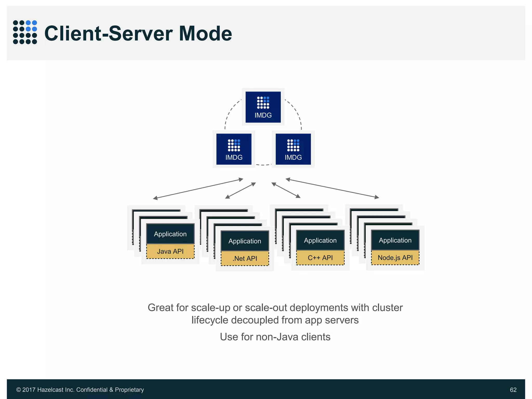
Task: Click the Hazelcast copyright footer text
Action: (80, 390)
